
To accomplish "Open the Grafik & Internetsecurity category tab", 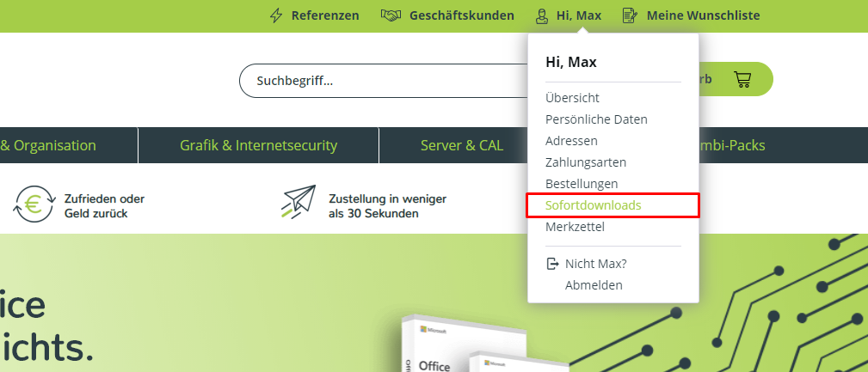I will coord(259,145).
